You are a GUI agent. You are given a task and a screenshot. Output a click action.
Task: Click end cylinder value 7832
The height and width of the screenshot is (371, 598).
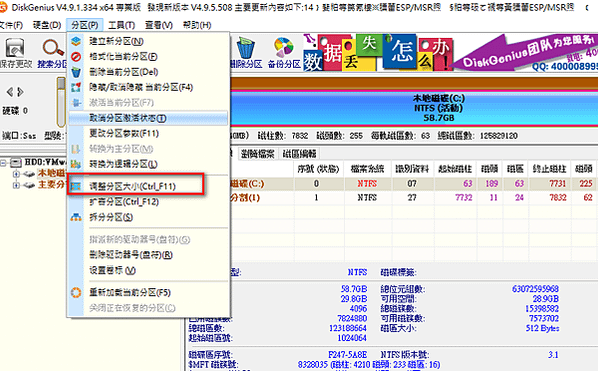[x=557, y=198]
